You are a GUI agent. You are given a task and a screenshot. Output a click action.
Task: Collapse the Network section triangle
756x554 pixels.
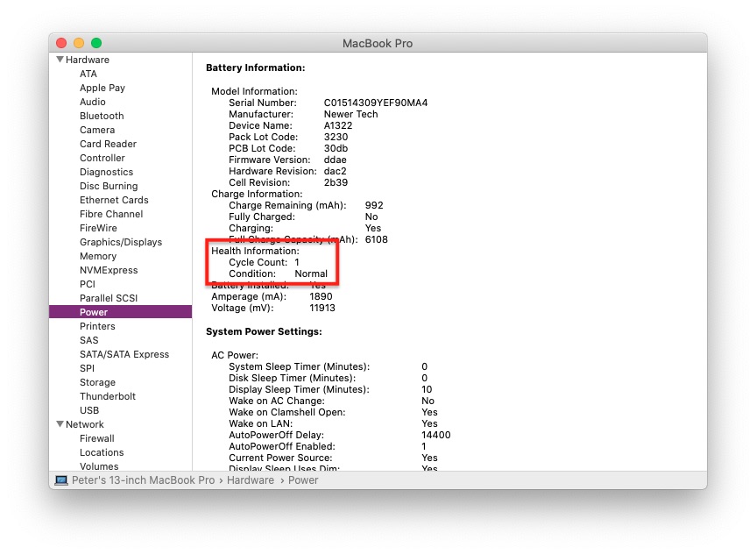(60, 424)
